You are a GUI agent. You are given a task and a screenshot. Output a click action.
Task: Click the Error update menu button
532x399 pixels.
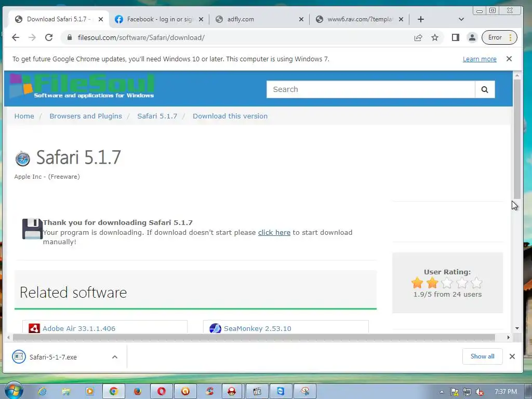click(499, 37)
